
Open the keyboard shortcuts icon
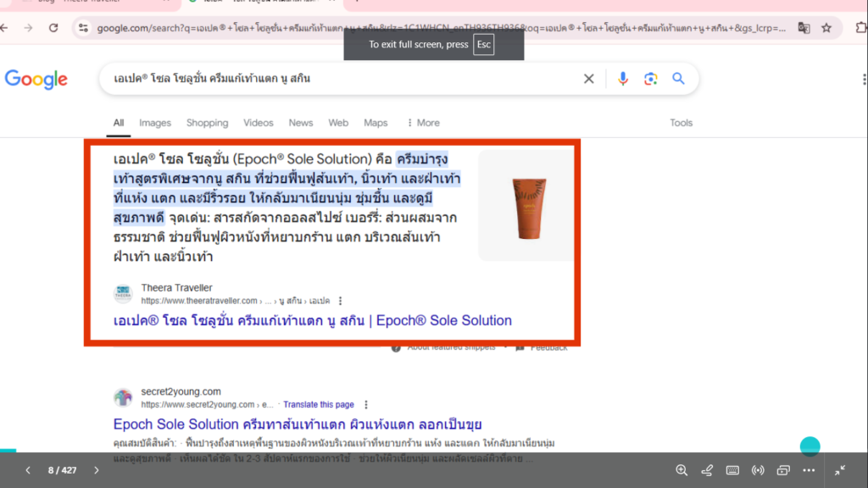click(x=732, y=470)
